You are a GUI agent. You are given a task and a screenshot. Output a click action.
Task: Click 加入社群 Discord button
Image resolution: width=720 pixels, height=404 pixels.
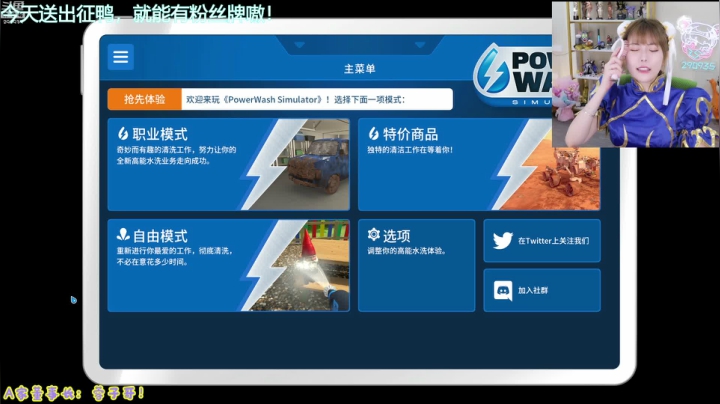[542, 290]
